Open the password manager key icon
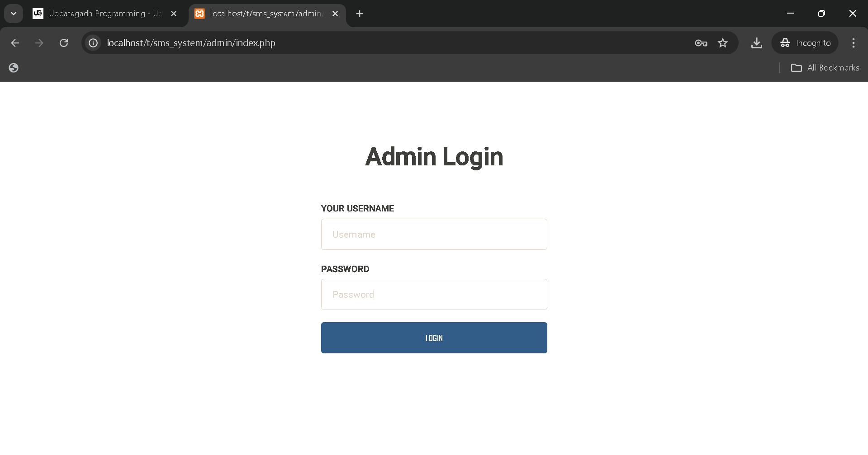 pos(701,43)
